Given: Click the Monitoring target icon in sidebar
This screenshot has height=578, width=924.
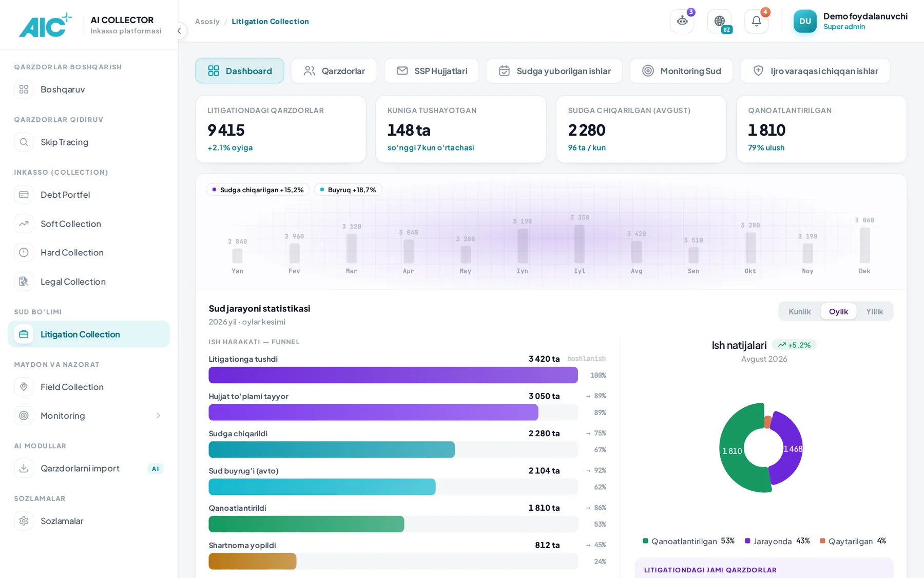Looking at the screenshot, I should [24, 416].
